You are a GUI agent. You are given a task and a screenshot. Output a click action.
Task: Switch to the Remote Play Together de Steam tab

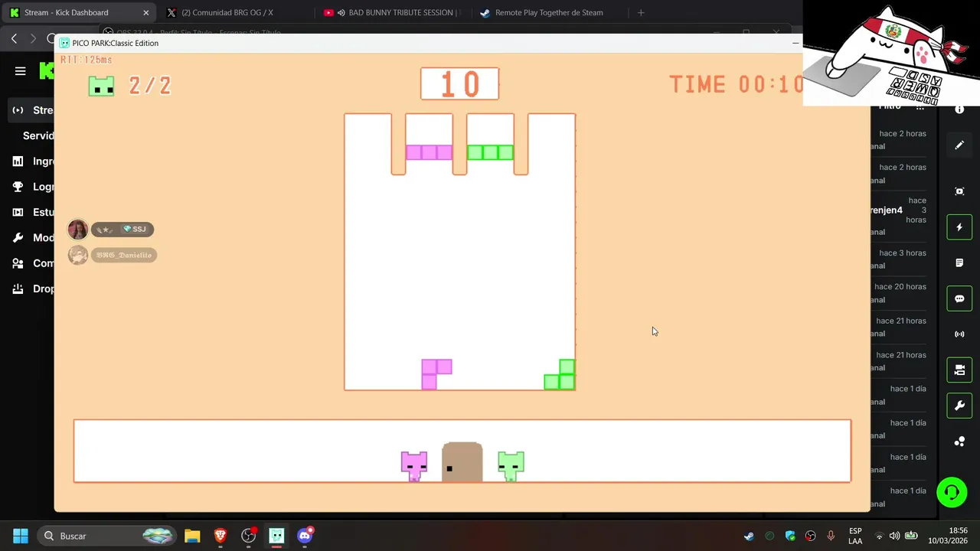point(547,12)
